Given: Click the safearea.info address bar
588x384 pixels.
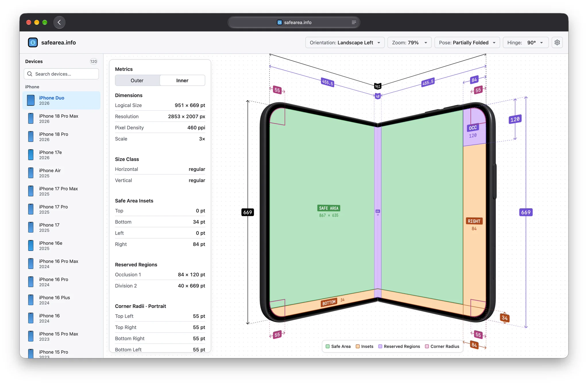Looking at the screenshot, I should [x=294, y=22].
